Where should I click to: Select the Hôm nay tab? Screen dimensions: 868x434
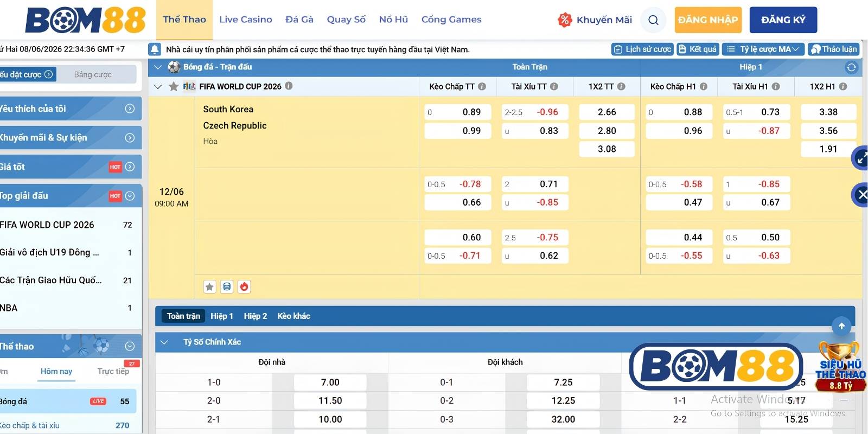pos(56,372)
